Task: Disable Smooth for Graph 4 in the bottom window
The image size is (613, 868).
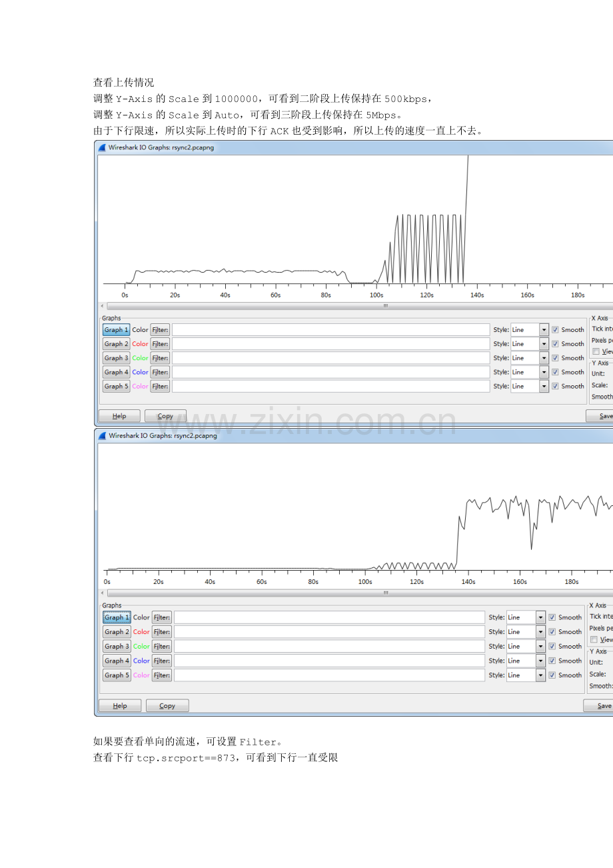Action: (552, 661)
